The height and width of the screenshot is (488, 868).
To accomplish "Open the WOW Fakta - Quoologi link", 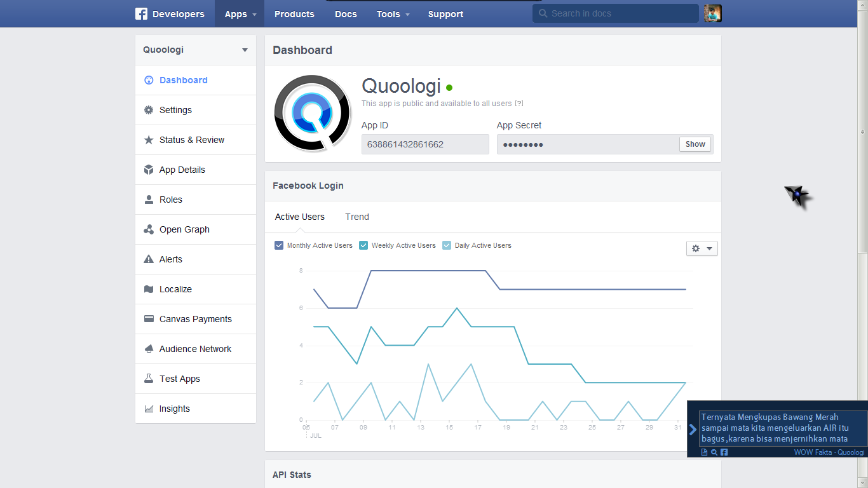I will (x=829, y=452).
